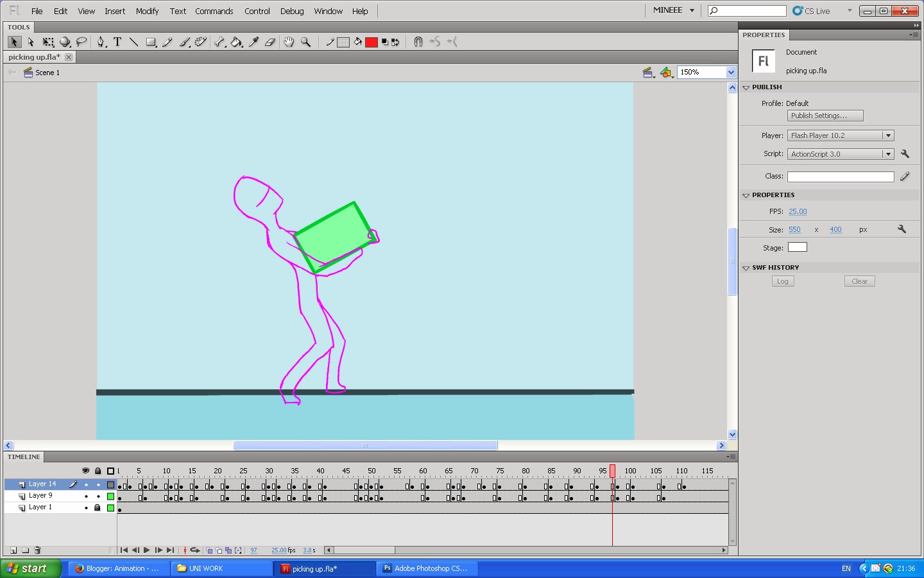Select the Subselection tool
924x578 pixels.
31,42
